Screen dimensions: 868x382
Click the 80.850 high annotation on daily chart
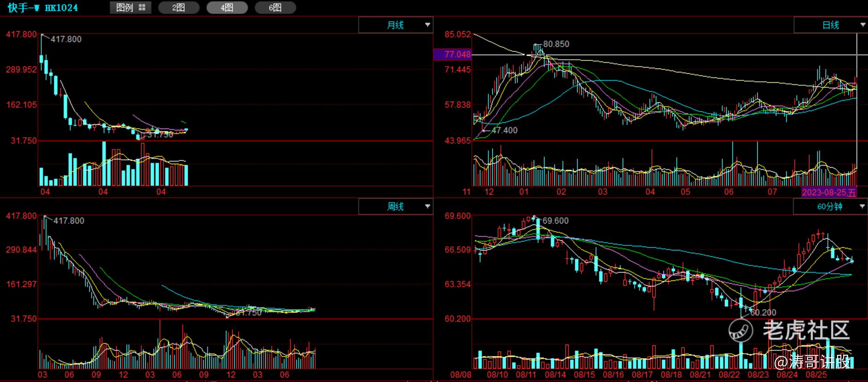coord(556,44)
